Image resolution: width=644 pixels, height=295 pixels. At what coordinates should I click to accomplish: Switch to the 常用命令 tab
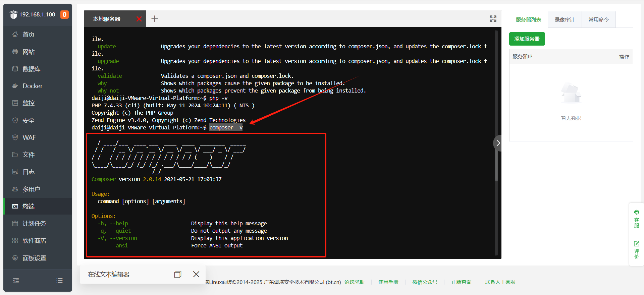599,19
